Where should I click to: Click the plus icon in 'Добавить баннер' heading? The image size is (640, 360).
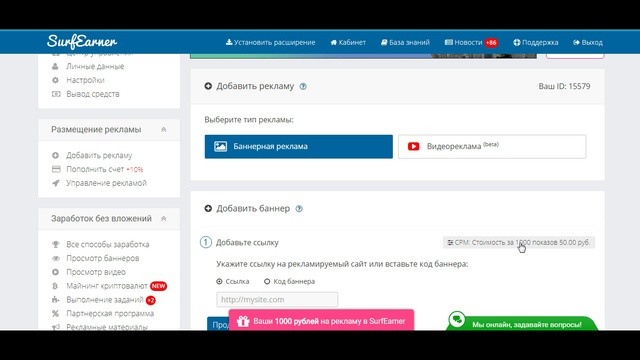(208, 209)
